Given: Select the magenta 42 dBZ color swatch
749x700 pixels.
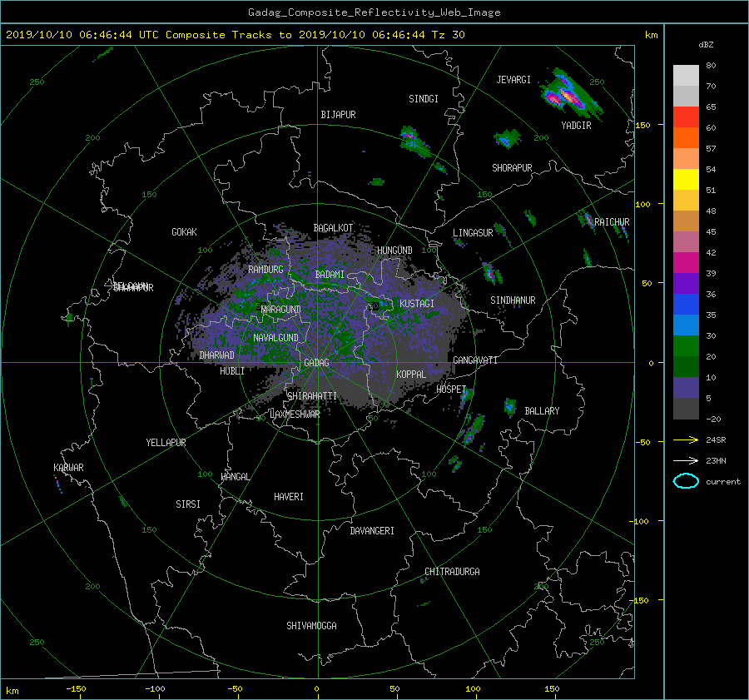Looking at the screenshot, I should pyautogui.click(x=686, y=263).
